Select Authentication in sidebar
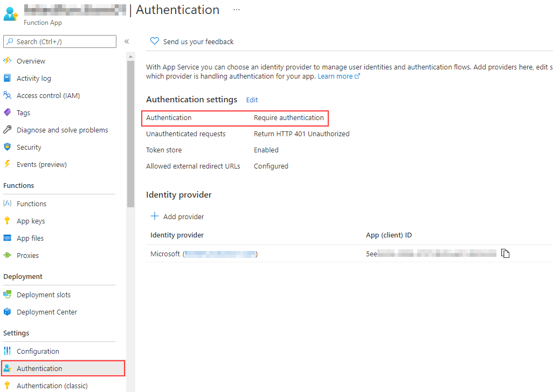 [x=63, y=368]
